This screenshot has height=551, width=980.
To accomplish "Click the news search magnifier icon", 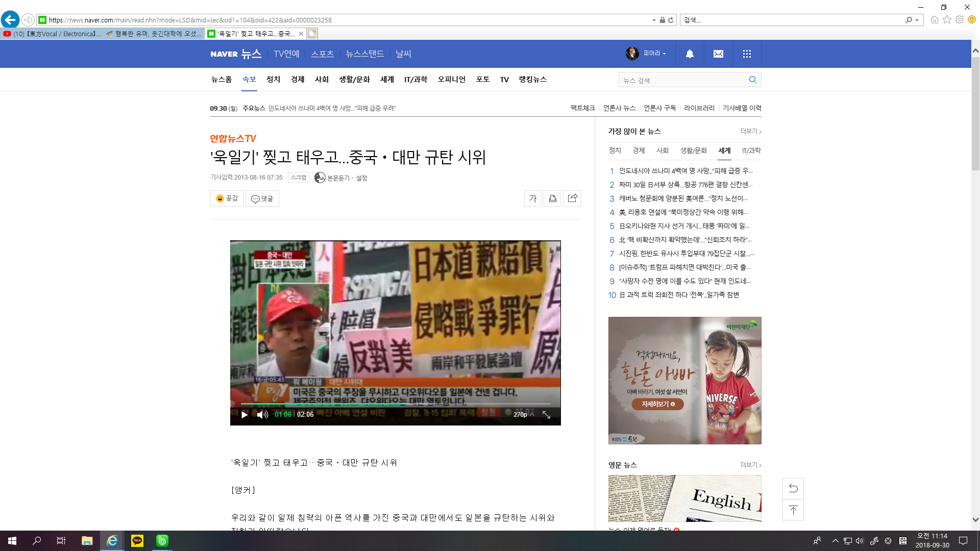I will click(752, 80).
